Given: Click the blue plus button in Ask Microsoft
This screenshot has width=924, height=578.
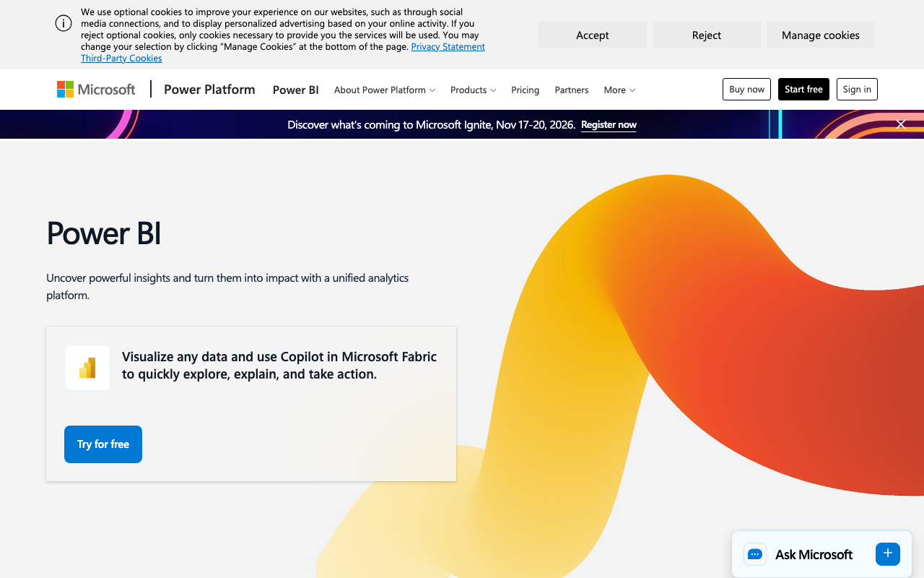Looking at the screenshot, I should click(888, 553).
